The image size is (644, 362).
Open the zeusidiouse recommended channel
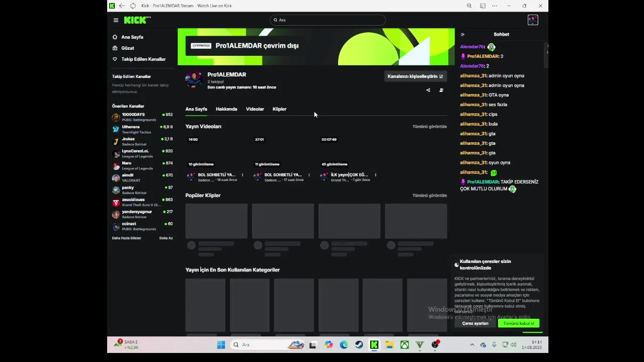click(x=142, y=202)
